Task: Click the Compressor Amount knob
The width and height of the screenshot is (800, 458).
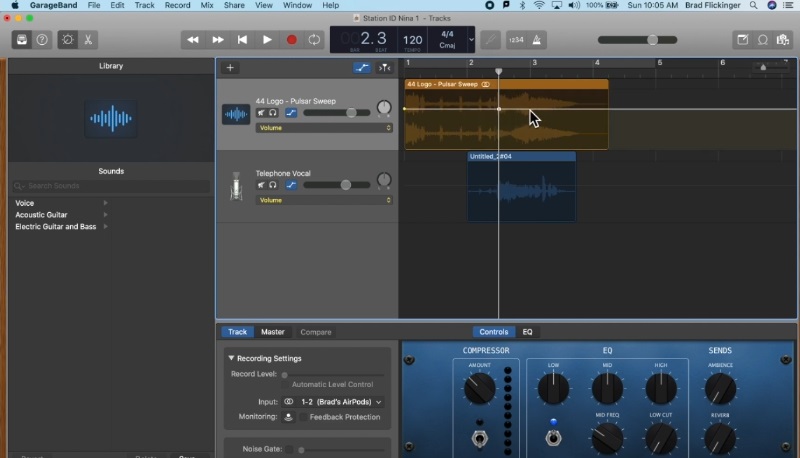Action: click(x=479, y=389)
